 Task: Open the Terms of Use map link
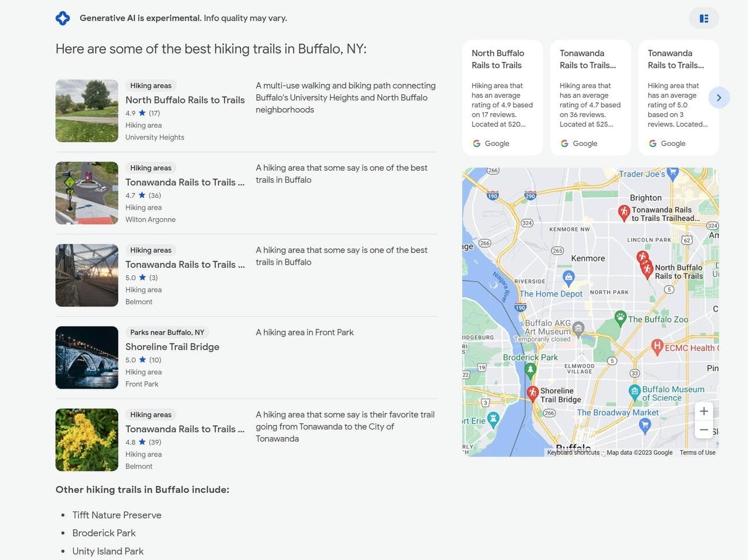coord(697,452)
